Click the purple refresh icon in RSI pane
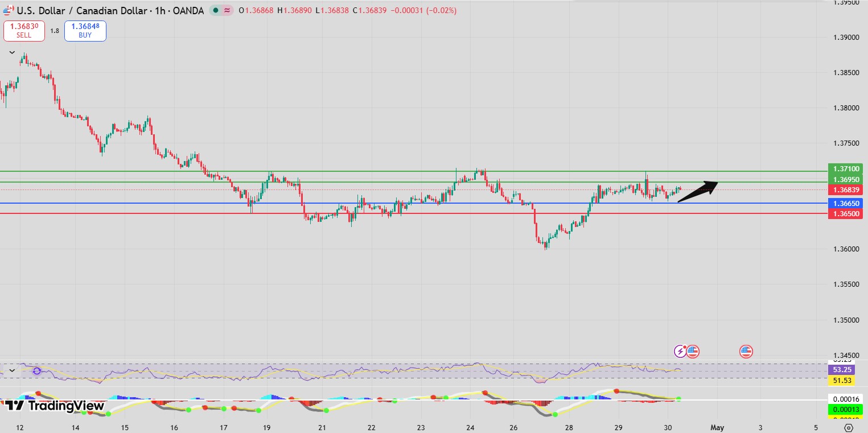Image resolution: width=868 pixels, height=433 pixels. pos(37,371)
